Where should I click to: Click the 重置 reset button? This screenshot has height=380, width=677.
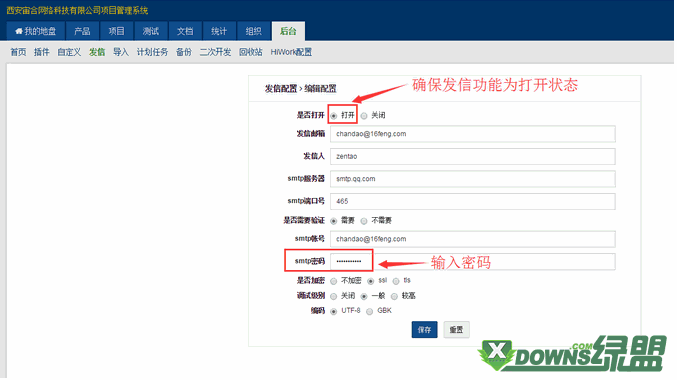pyautogui.click(x=456, y=330)
